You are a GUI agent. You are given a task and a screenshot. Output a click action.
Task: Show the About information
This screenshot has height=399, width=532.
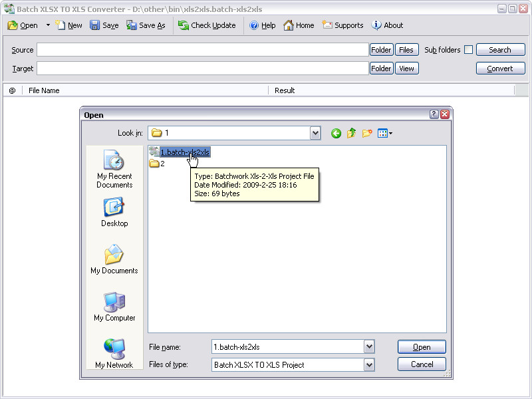(387, 25)
